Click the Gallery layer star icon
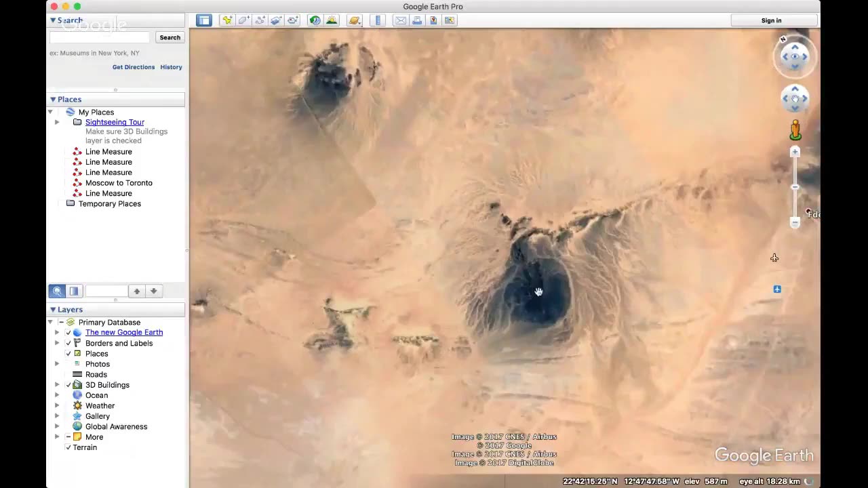This screenshot has height=488, width=868. pyautogui.click(x=77, y=416)
